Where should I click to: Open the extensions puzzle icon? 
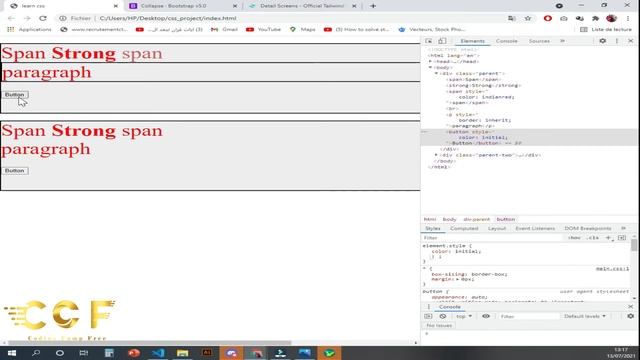[x=596, y=18]
